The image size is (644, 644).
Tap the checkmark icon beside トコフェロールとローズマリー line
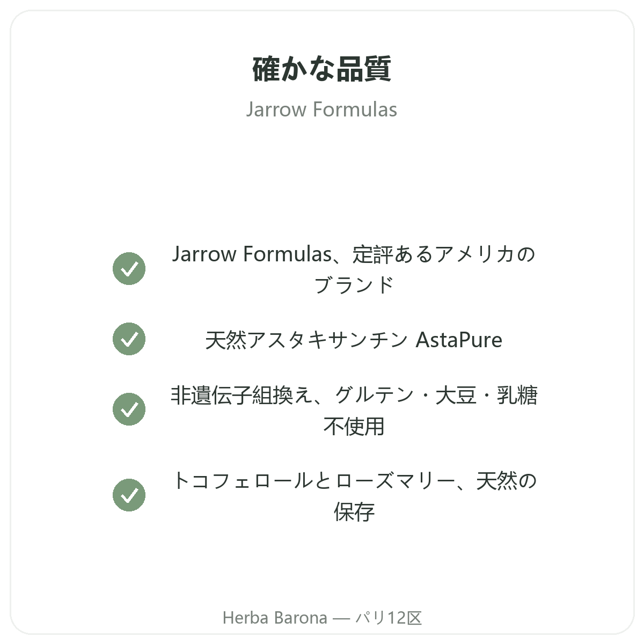click(x=129, y=495)
